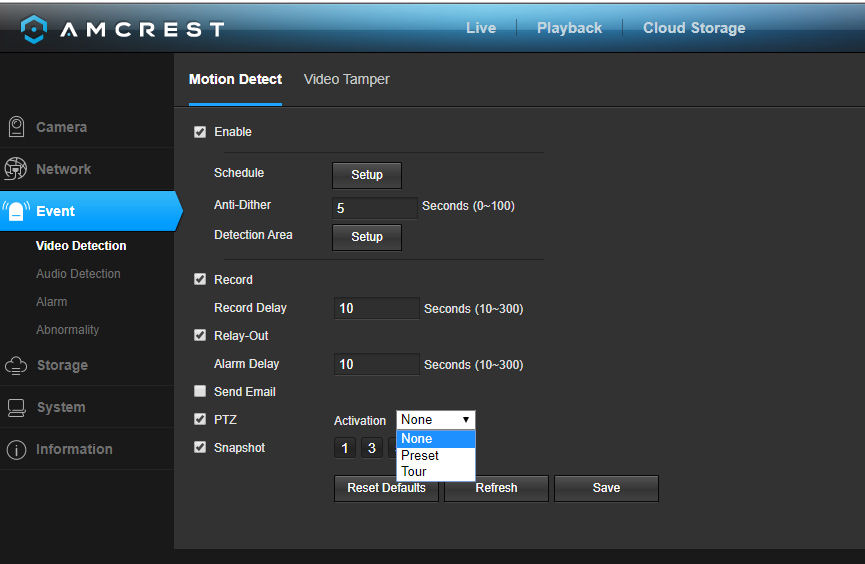
Task: Toggle the Relay-Out checkbox
Action: click(200, 335)
